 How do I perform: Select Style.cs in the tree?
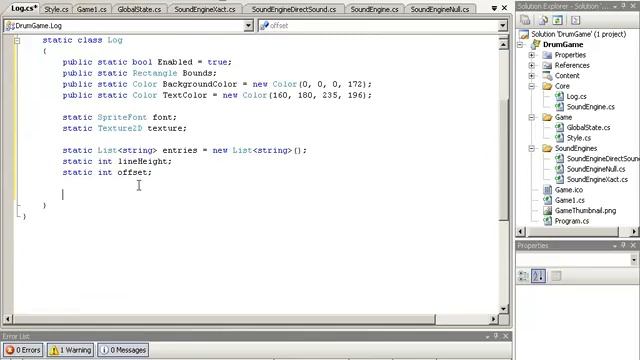point(578,138)
